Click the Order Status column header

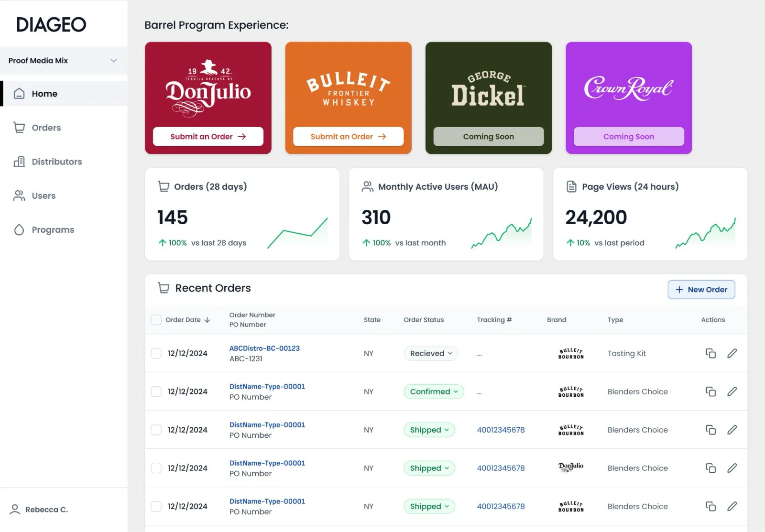(424, 320)
